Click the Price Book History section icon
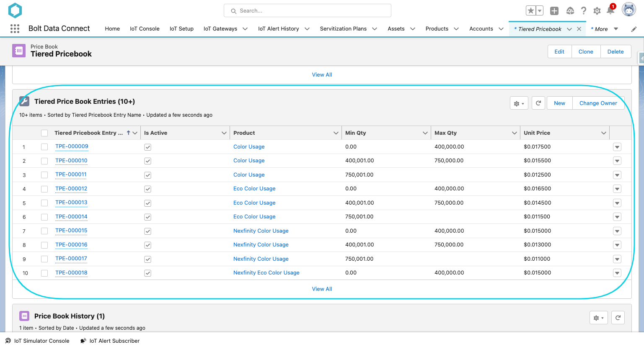Screen dimensions: 644x349 pos(24,316)
